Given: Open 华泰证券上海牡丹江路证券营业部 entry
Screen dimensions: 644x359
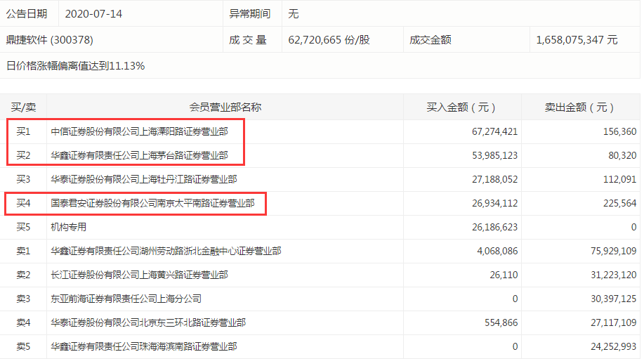Looking at the screenshot, I should pyautogui.click(x=144, y=179).
